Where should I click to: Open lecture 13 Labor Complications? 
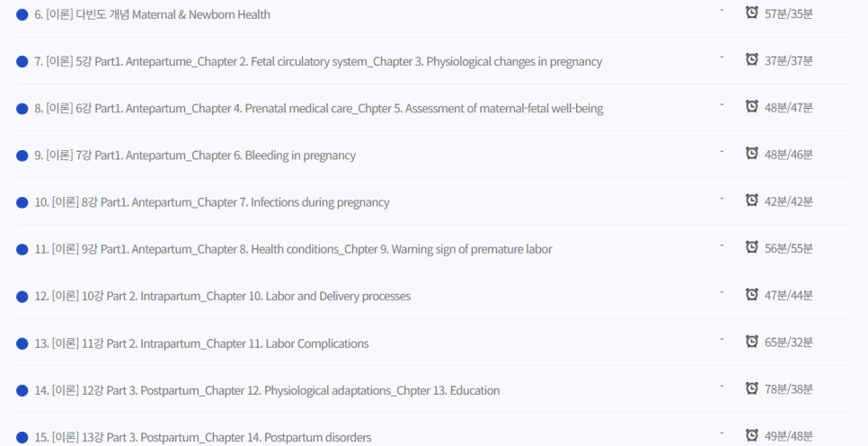201,343
